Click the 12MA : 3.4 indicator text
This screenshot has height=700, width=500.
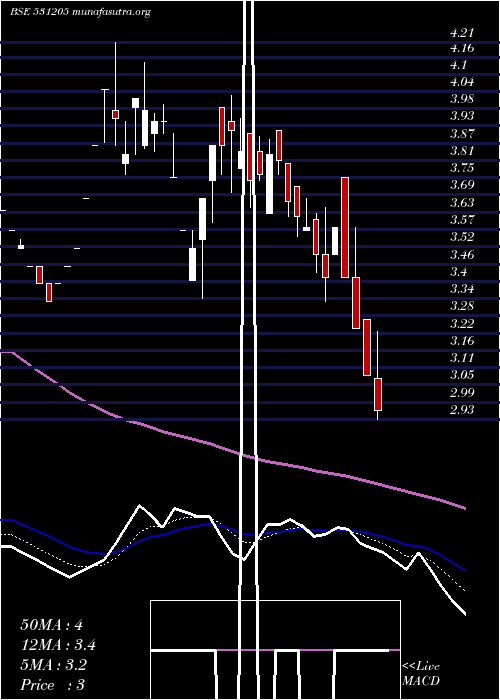point(58,645)
